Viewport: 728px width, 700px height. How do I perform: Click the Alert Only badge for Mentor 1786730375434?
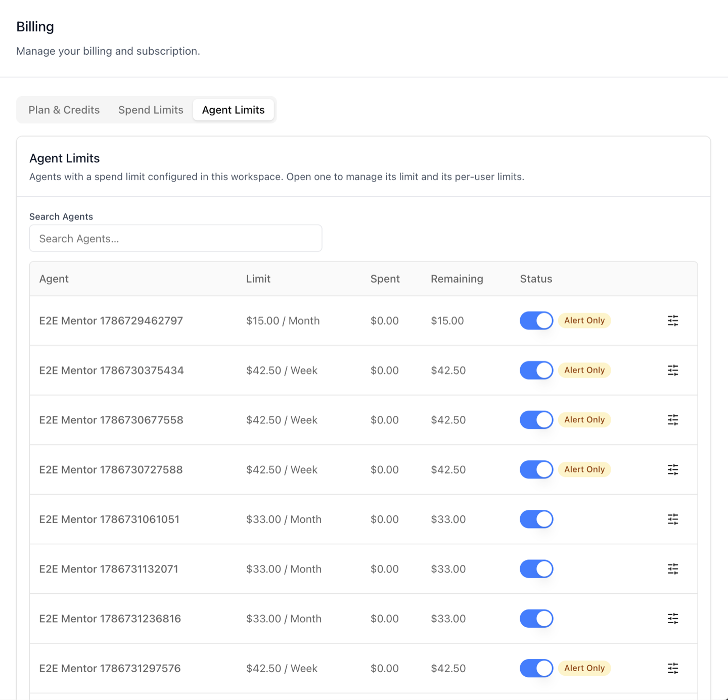click(x=584, y=370)
